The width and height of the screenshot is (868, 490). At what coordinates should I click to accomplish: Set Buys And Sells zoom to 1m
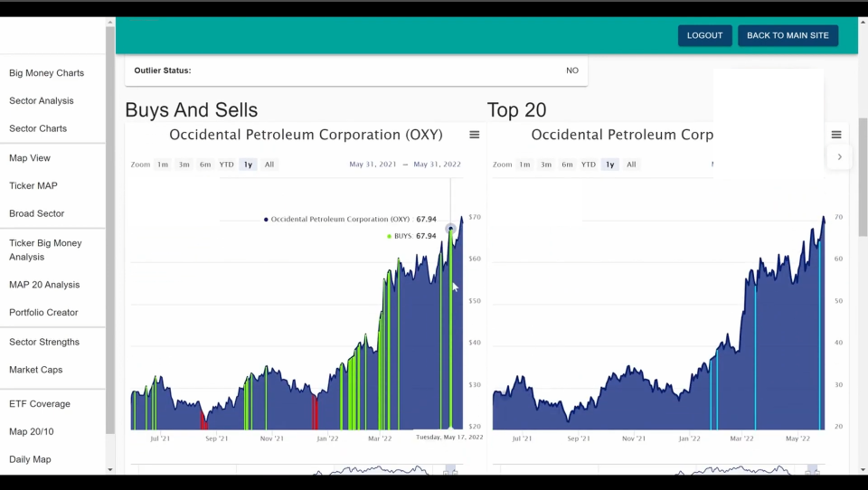[x=162, y=165]
